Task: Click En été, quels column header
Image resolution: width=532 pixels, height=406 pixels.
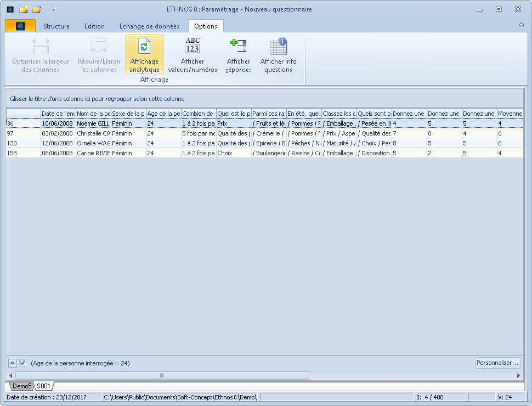Action: (x=304, y=114)
